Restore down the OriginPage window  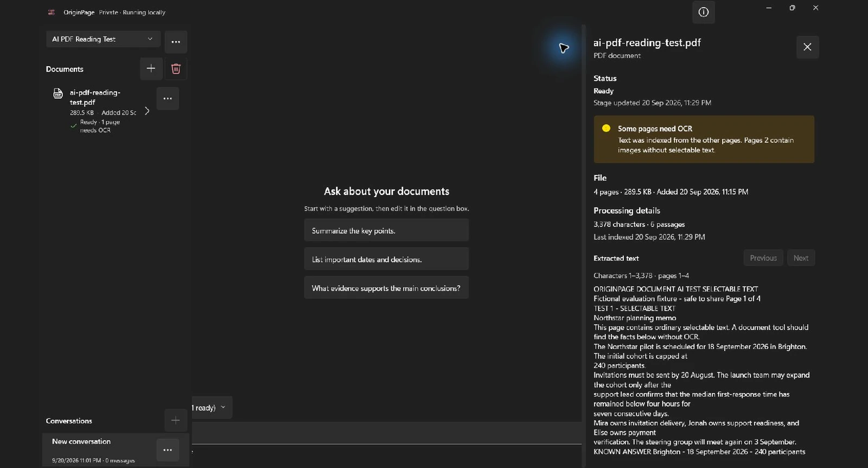[792, 8]
